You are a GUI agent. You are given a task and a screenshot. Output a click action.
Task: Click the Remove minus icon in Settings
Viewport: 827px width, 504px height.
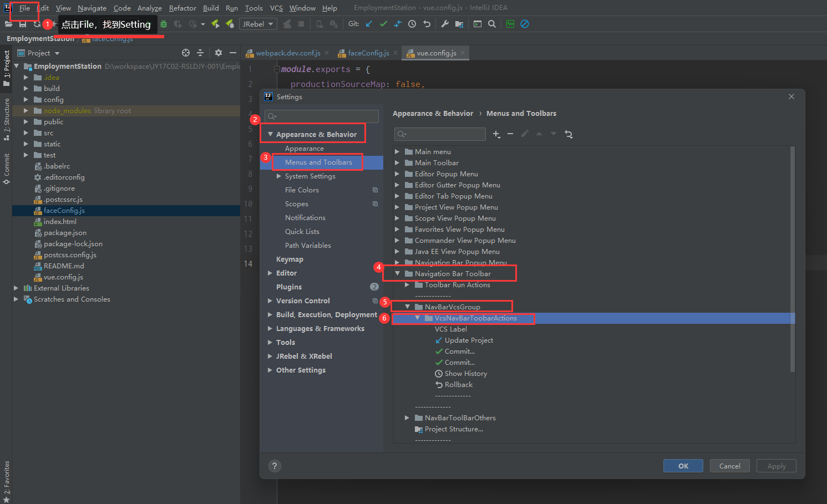(510, 134)
